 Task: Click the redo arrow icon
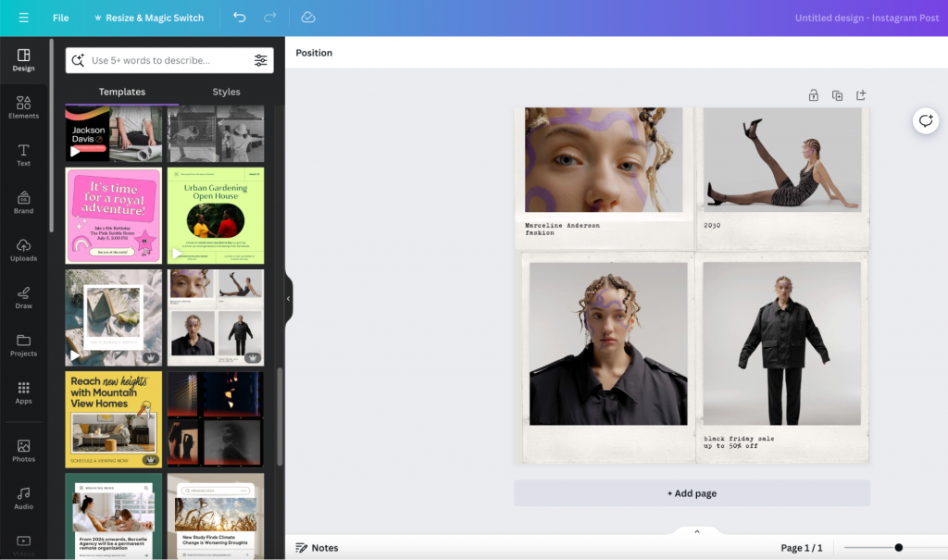click(269, 18)
